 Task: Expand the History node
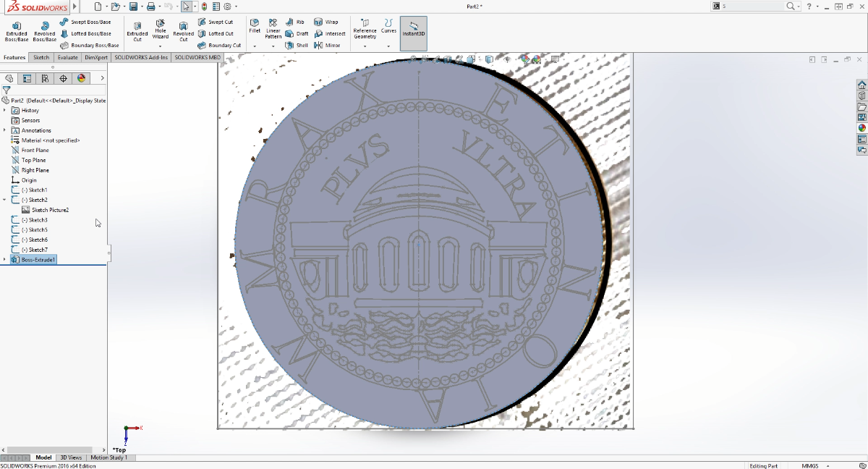click(5, 110)
